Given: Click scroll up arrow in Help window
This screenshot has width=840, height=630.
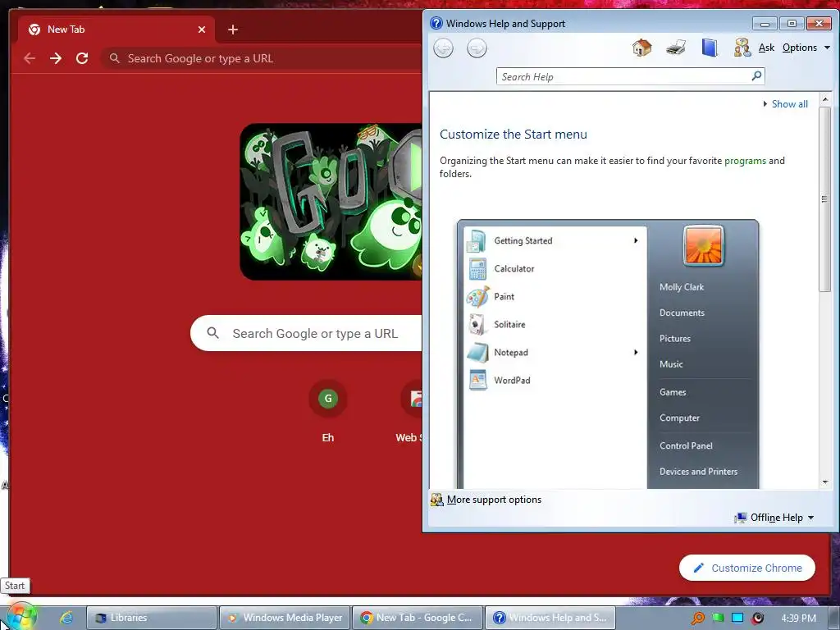Looking at the screenshot, I should [825, 99].
